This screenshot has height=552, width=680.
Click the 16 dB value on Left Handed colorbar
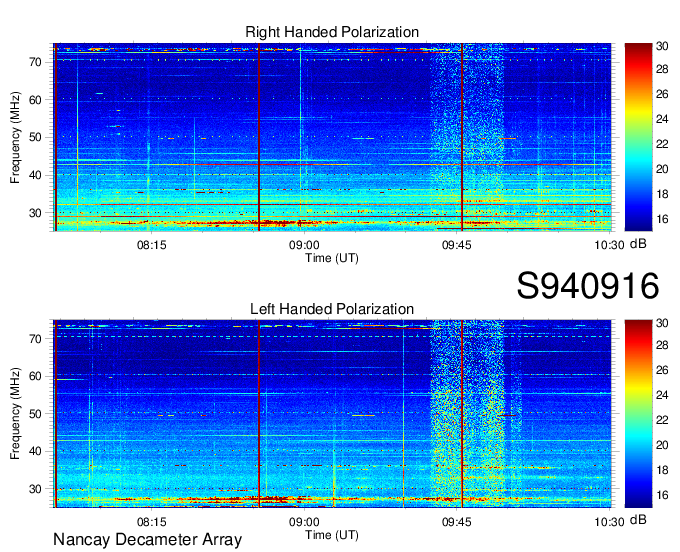[662, 495]
